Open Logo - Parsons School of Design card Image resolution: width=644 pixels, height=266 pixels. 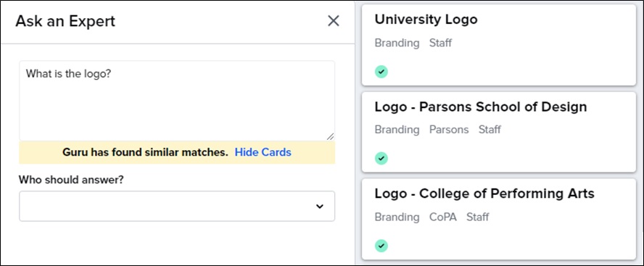pos(499,132)
